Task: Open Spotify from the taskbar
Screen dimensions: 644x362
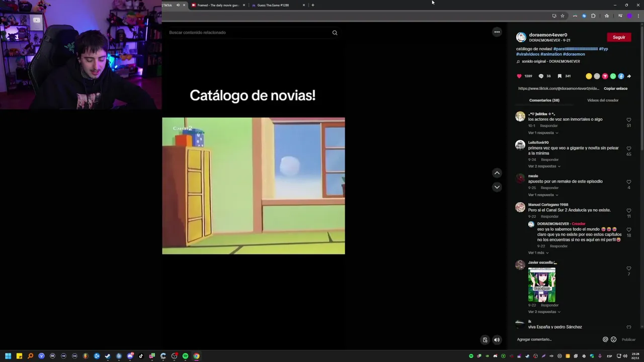Action: coord(185,356)
